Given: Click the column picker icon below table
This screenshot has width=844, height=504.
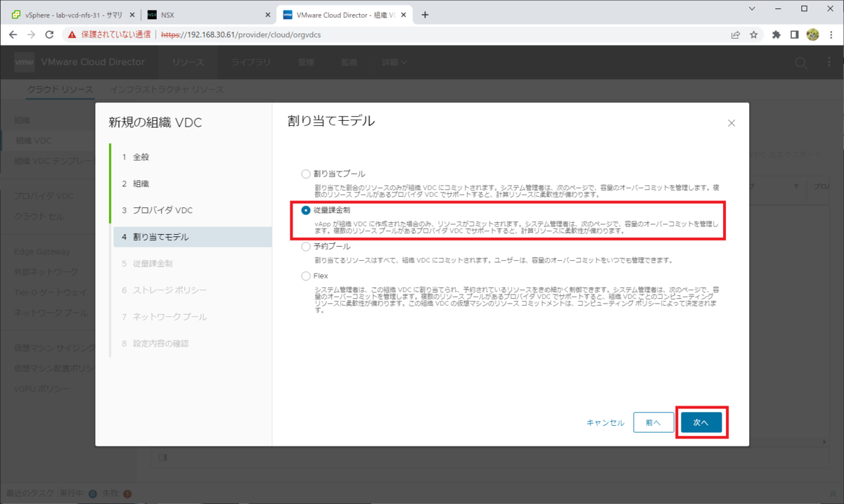Looking at the screenshot, I should point(163,458).
